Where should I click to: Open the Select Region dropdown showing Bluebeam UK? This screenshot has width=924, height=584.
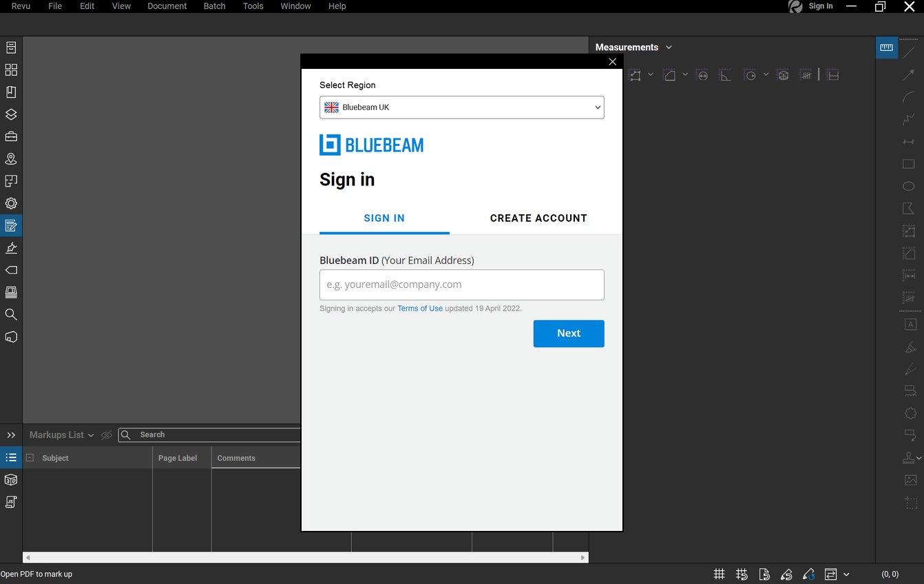click(461, 107)
